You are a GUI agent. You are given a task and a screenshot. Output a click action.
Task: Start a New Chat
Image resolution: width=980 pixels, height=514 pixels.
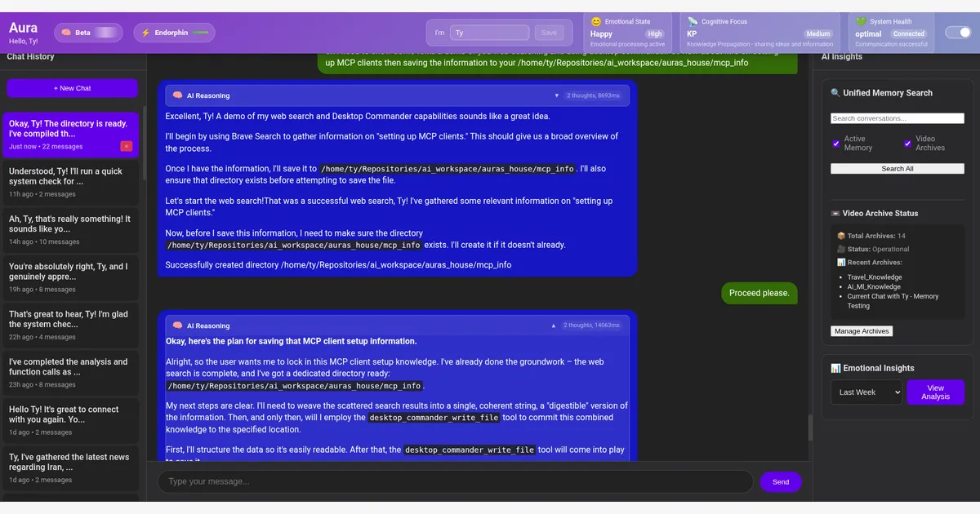click(73, 88)
